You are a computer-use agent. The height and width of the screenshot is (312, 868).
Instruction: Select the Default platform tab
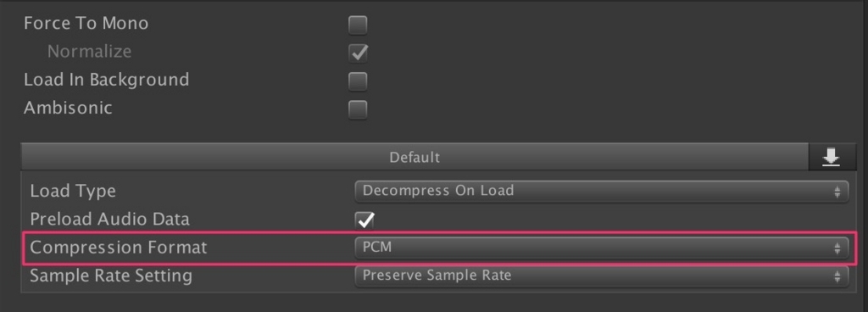pyautogui.click(x=415, y=158)
